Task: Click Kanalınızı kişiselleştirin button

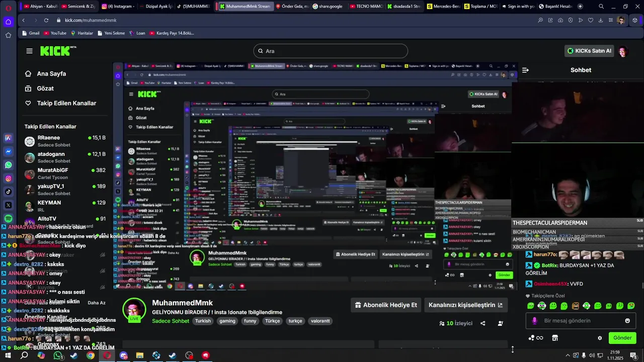Action: (465, 305)
